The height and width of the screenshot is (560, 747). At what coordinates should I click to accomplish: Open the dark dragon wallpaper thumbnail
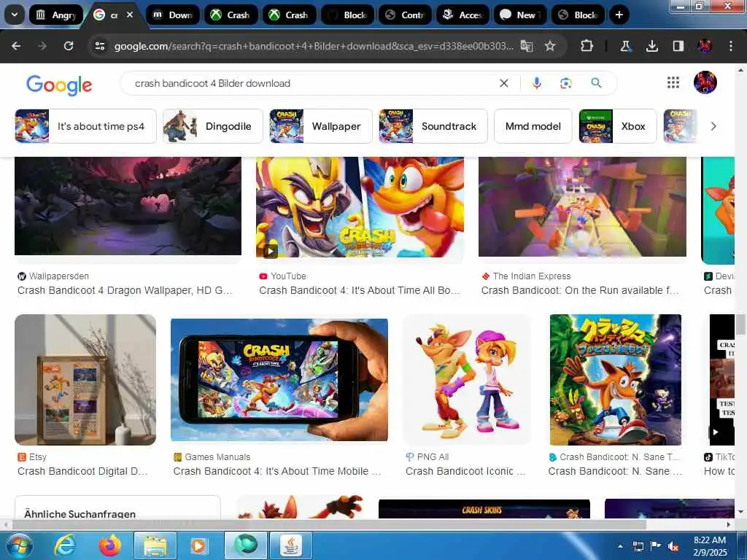pos(128,206)
